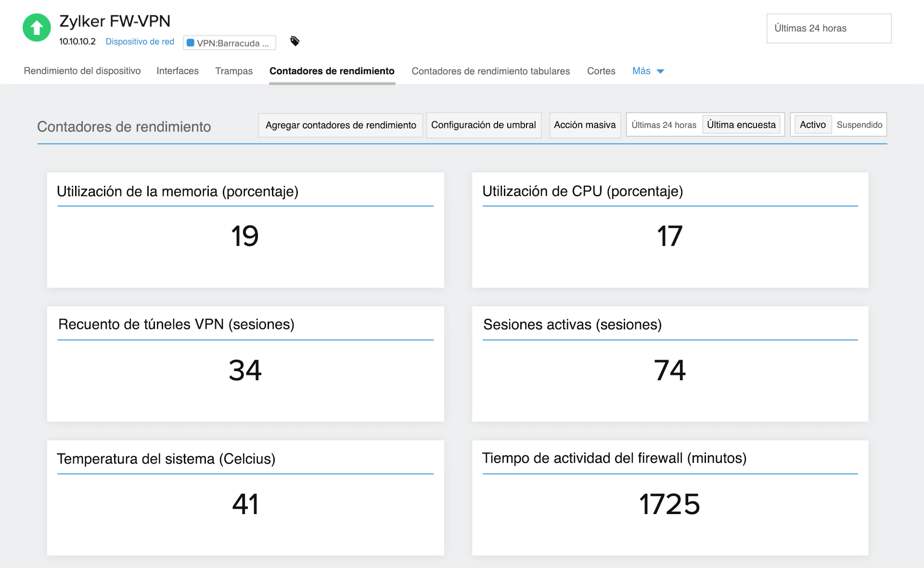Open the Trampas tab
Screen dimensions: 924x568
tap(233, 71)
